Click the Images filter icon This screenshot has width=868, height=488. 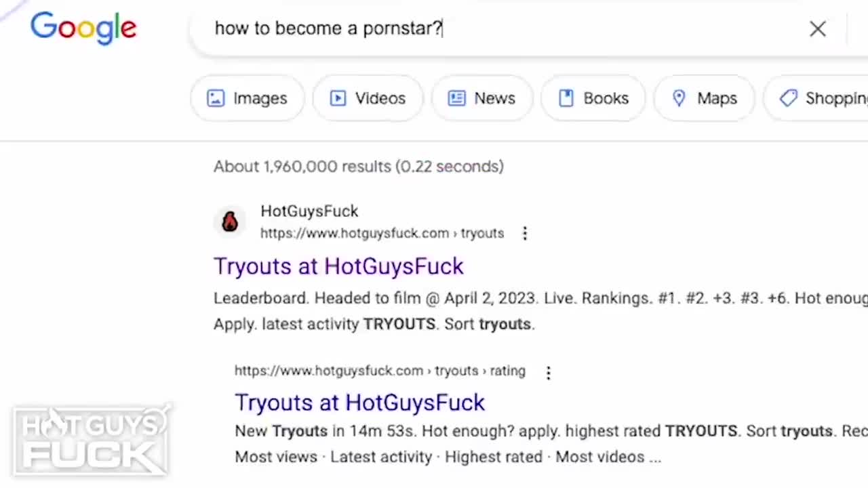click(216, 98)
